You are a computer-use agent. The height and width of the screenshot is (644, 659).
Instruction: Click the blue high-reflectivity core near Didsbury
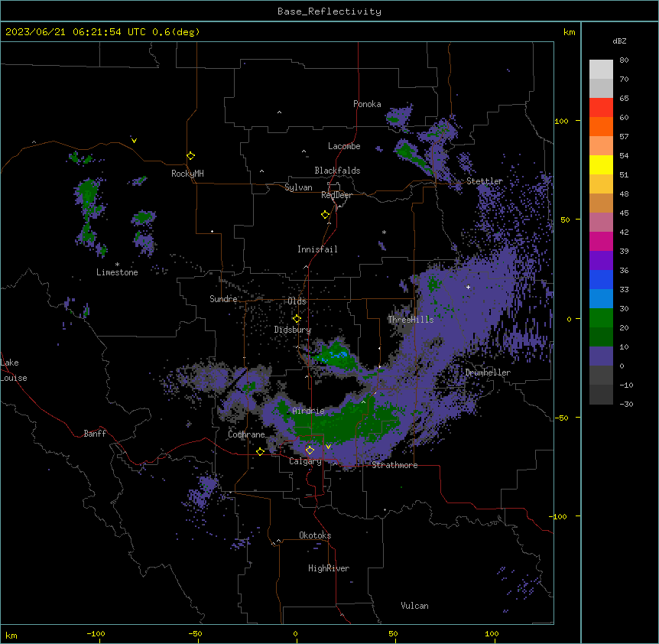pos(339,356)
